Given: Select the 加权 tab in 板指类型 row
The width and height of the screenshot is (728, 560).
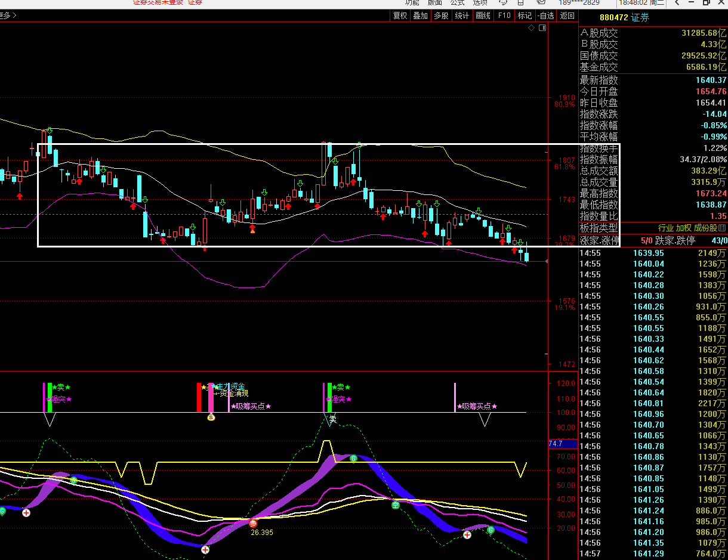Looking at the screenshot, I should 684,228.
